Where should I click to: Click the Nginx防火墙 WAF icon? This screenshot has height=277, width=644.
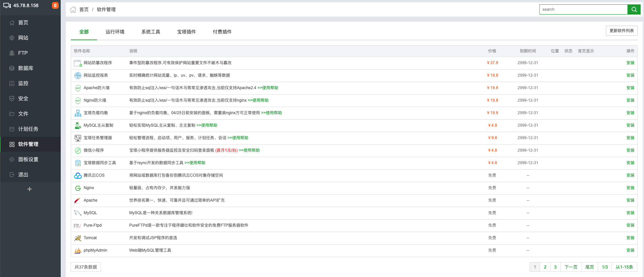[x=78, y=101]
